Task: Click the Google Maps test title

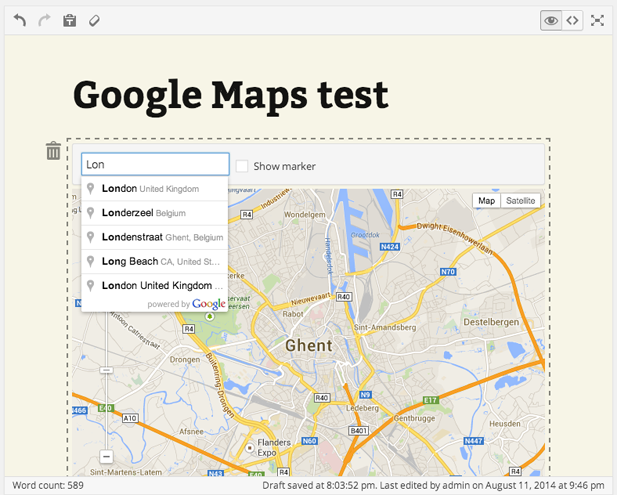Action: [x=231, y=96]
